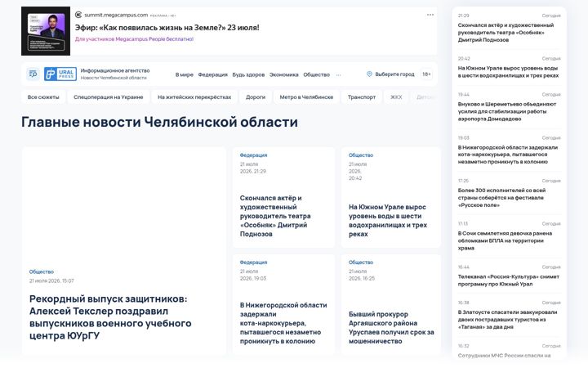Click the Федерация tag on the Поднозов card
The image size is (588, 368).
[x=253, y=155]
